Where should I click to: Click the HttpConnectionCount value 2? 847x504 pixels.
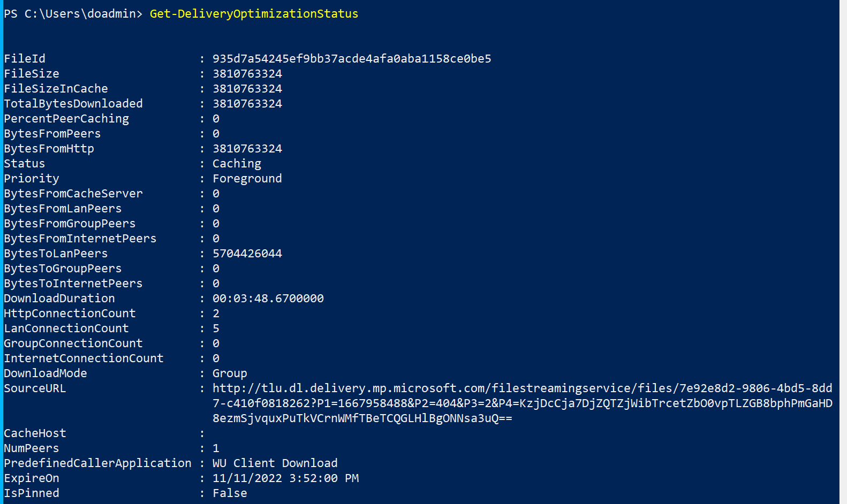216,314
